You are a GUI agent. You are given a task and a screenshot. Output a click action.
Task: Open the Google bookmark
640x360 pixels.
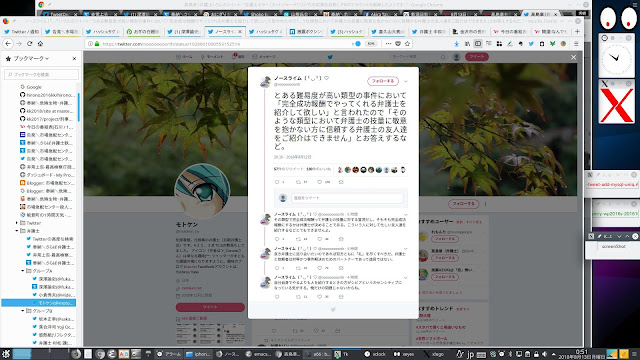point(31,87)
